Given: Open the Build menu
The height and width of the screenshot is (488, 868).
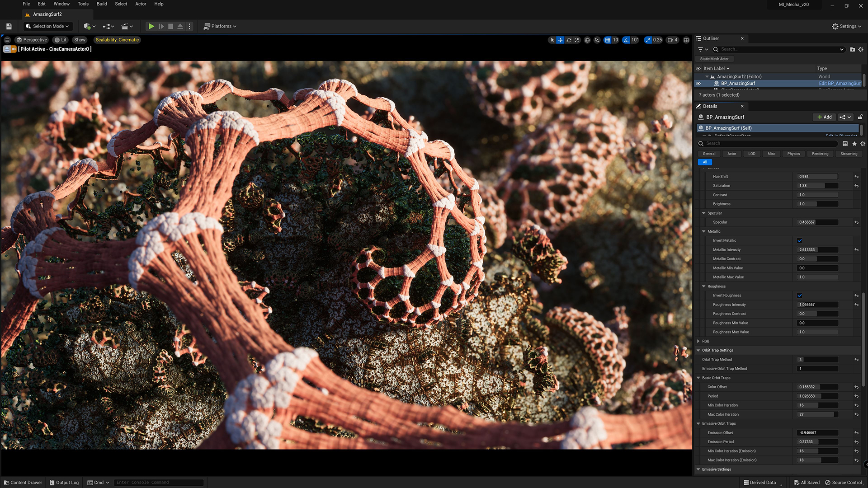Looking at the screenshot, I should pyautogui.click(x=102, y=4).
